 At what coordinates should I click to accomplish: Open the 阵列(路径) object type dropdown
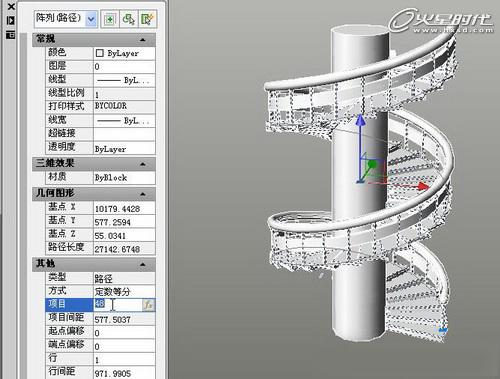pyautogui.click(x=91, y=19)
